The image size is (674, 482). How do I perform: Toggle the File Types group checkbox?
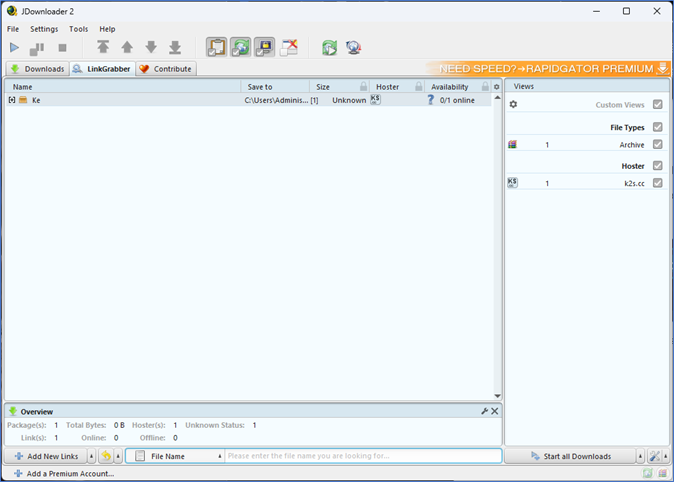[x=657, y=127]
